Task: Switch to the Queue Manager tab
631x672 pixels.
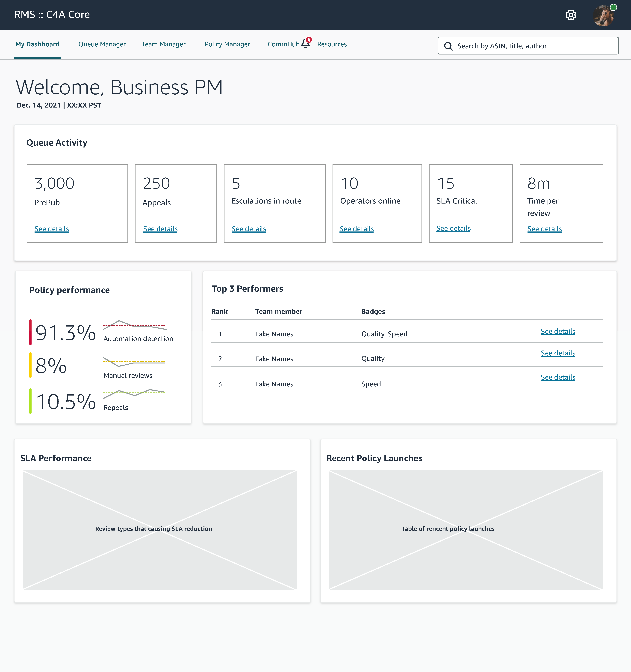Action: [x=102, y=44]
